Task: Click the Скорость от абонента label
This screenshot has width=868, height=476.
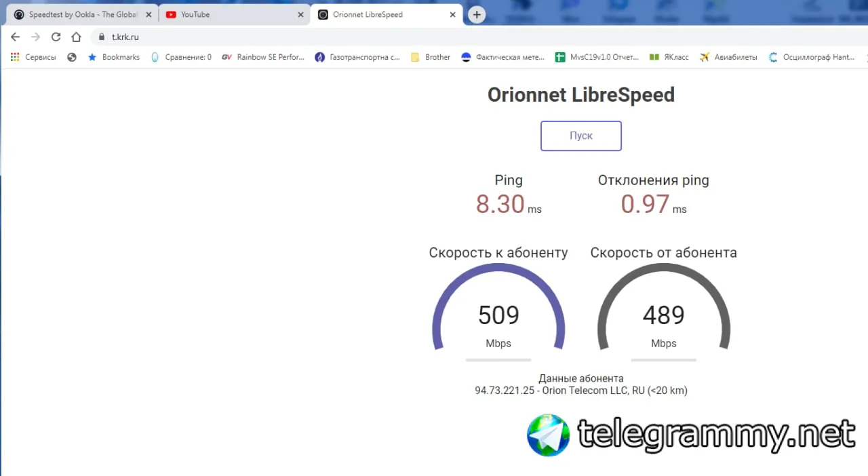Action: pyautogui.click(x=663, y=253)
